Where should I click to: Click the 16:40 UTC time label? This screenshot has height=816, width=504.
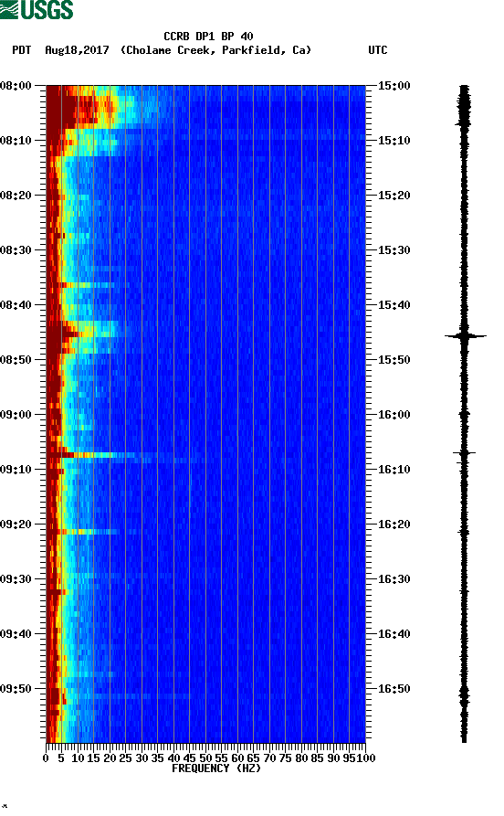pos(394,634)
